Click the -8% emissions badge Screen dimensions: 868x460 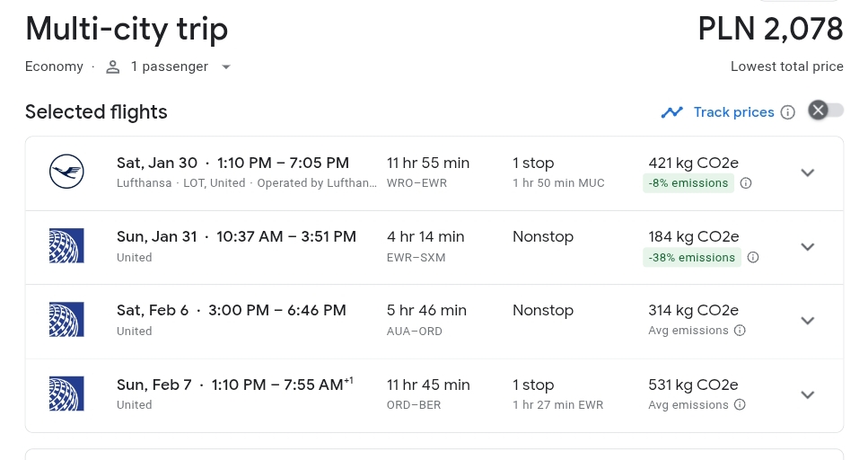coord(688,183)
